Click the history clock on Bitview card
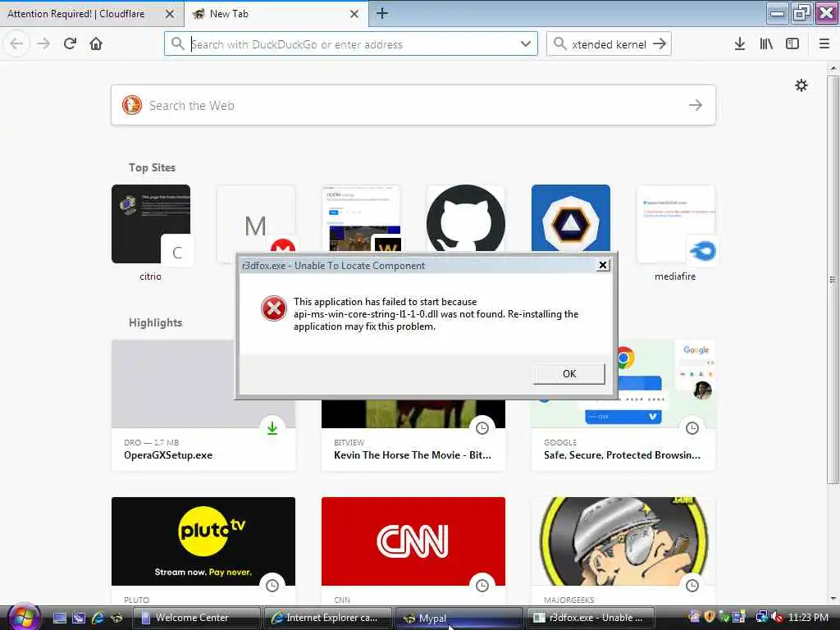Viewport: 840px width, 630px height. click(x=482, y=427)
